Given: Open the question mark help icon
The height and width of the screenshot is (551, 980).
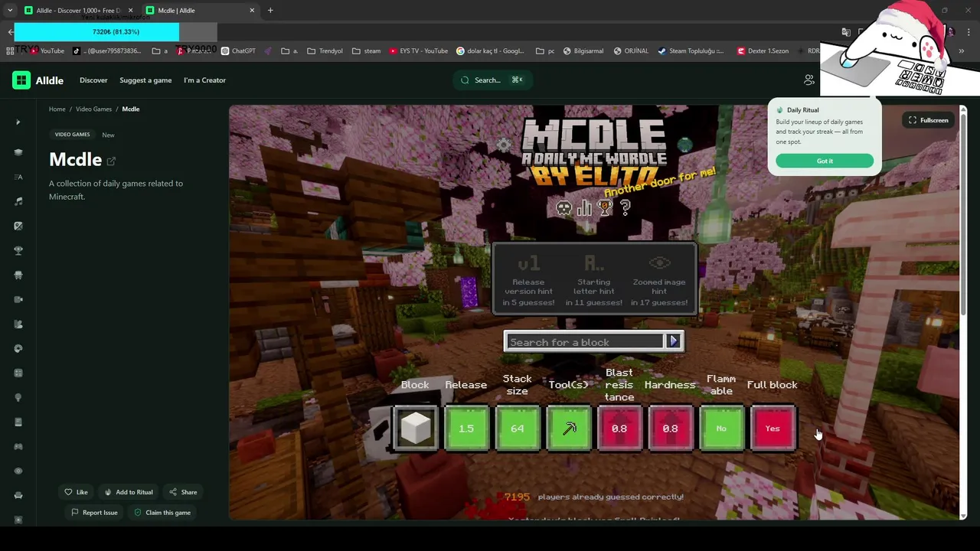Looking at the screenshot, I should pyautogui.click(x=626, y=207).
